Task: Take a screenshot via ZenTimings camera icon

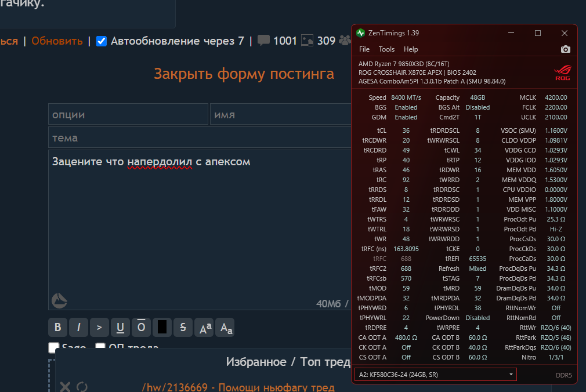Action: [x=566, y=49]
